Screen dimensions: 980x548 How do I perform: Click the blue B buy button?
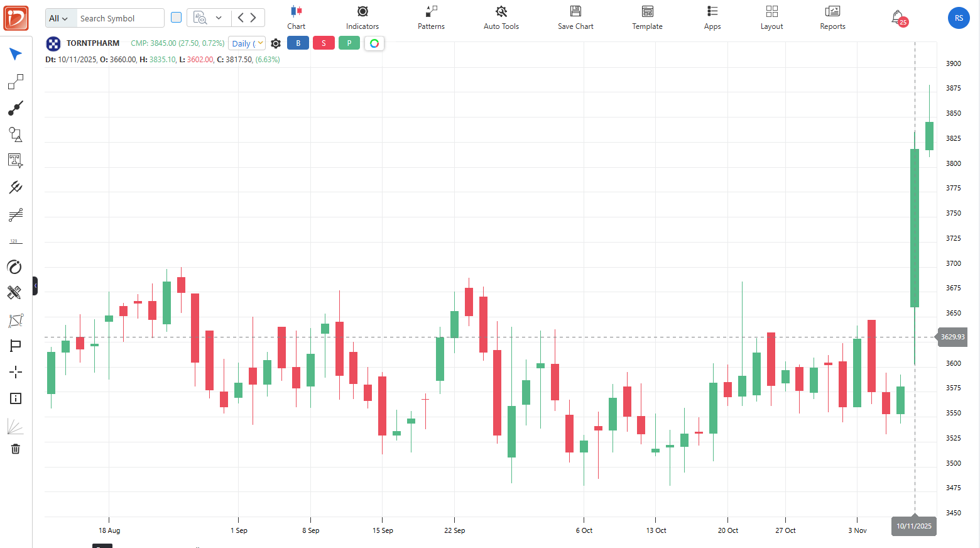pyautogui.click(x=298, y=43)
